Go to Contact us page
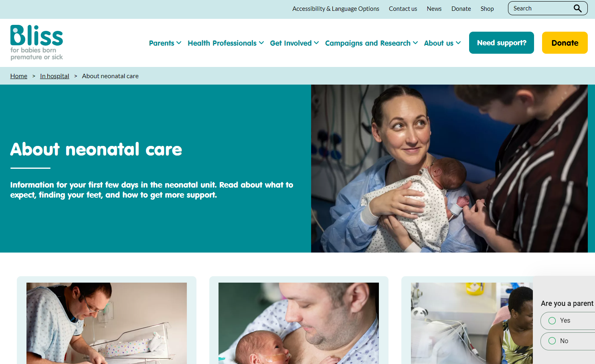Image resolution: width=595 pixels, height=364 pixels. tap(403, 9)
